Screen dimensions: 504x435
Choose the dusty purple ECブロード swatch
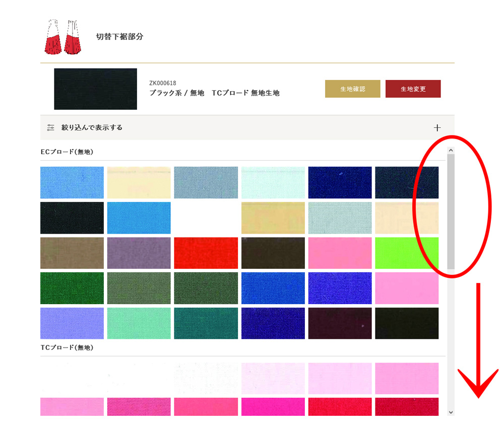(x=139, y=253)
